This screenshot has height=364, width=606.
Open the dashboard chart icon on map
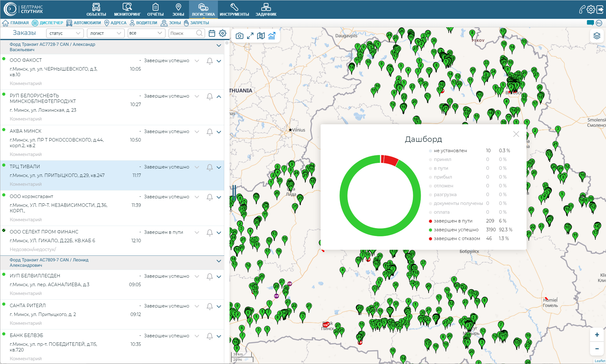tap(272, 36)
